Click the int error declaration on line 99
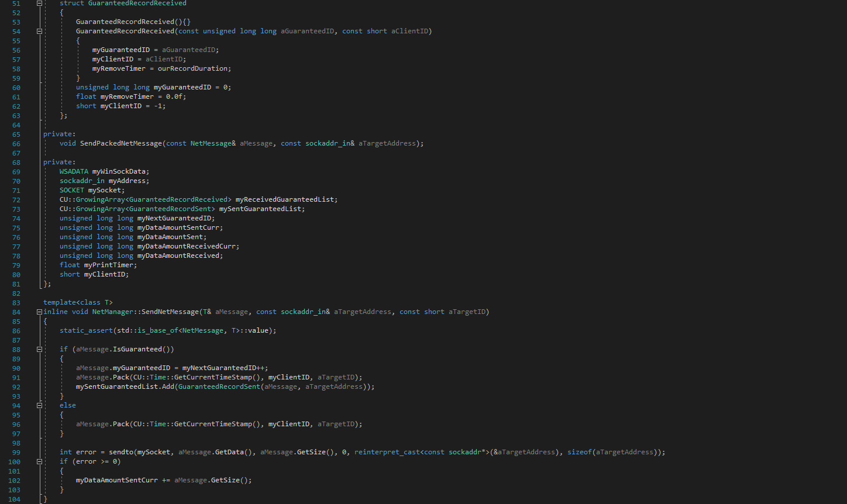 pyautogui.click(x=78, y=452)
